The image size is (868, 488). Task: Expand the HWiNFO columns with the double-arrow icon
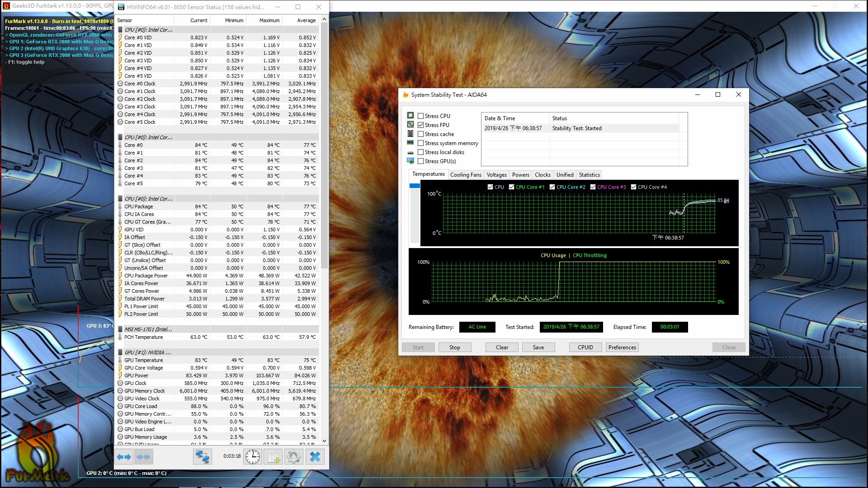[x=124, y=457]
